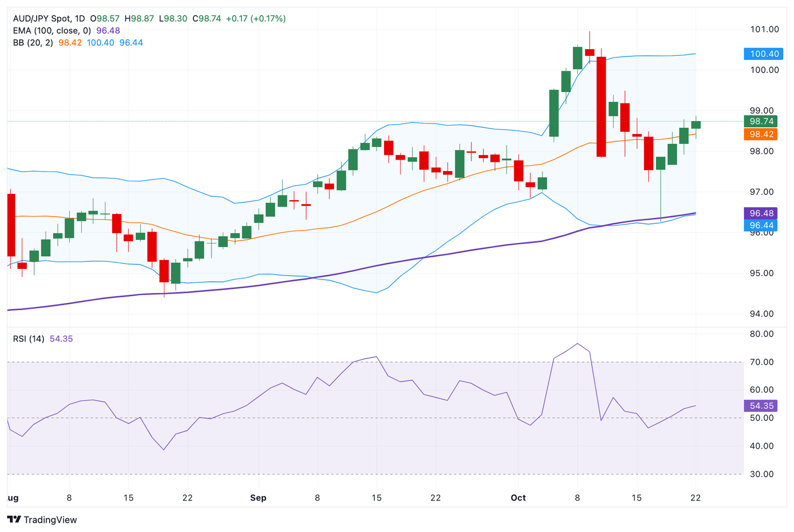Click the TradingView logo icon
This screenshot has width=794, height=532.
tap(14, 520)
